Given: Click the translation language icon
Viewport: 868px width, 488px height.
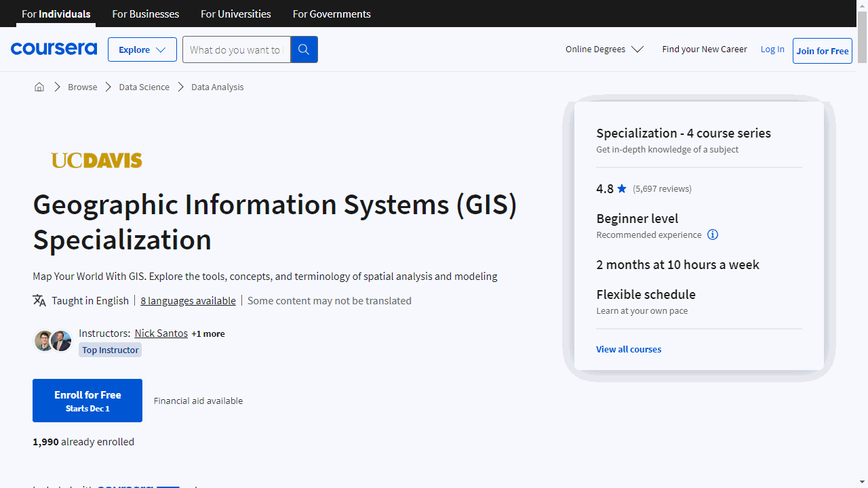Looking at the screenshot, I should pyautogui.click(x=39, y=300).
